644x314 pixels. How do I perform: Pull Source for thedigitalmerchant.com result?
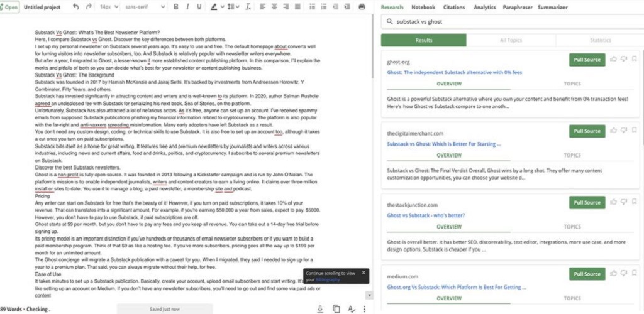587,131
